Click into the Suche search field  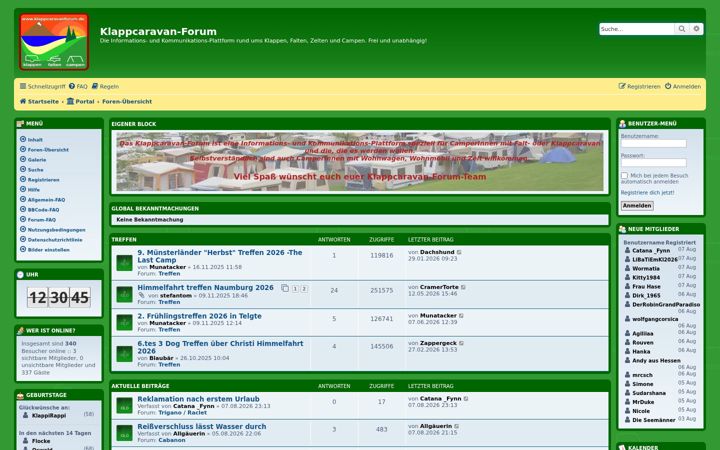pyautogui.click(x=637, y=29)
